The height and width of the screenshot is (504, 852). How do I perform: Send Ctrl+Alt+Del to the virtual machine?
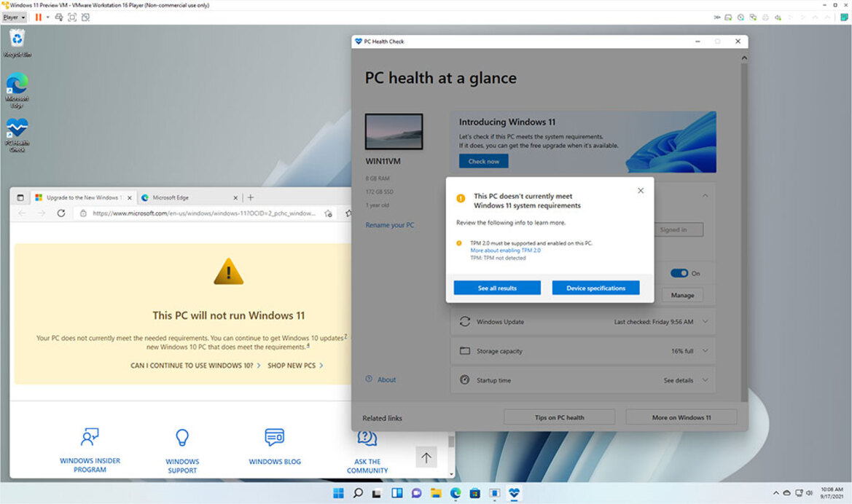[59, 17]
